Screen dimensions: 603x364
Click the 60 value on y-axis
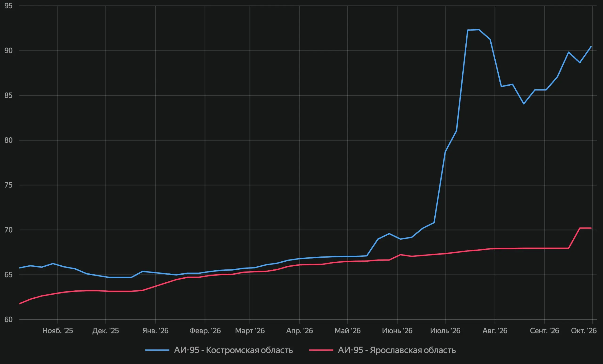click(8, 320)
